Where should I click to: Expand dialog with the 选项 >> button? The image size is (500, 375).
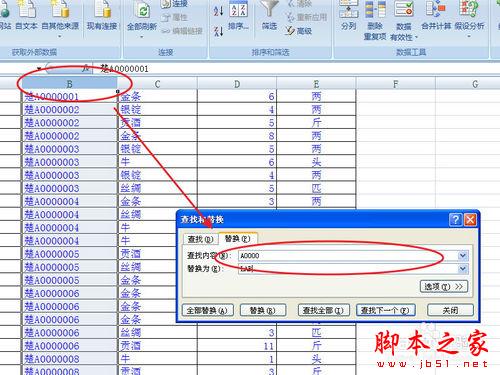(x=443, y=287)
